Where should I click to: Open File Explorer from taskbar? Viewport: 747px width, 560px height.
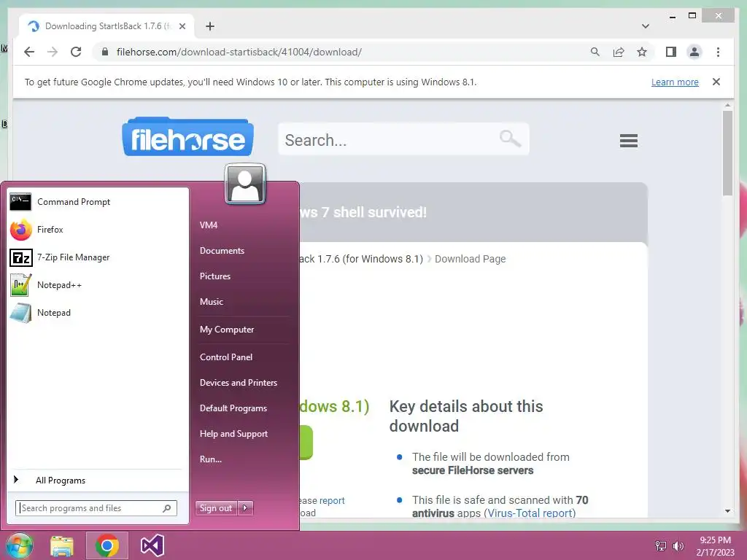pyautogui.click(x=62, y=545)
